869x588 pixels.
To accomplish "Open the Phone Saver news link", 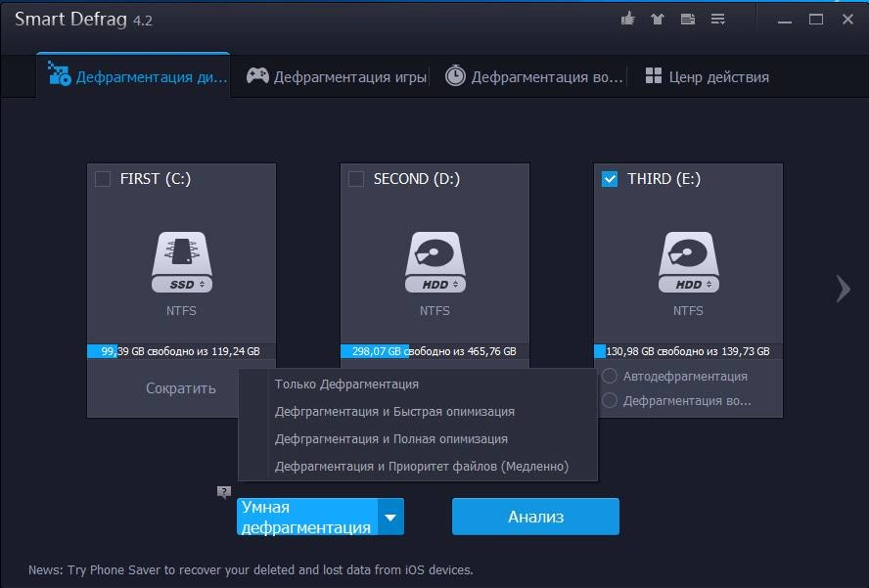I will click(x=251, y=569).
